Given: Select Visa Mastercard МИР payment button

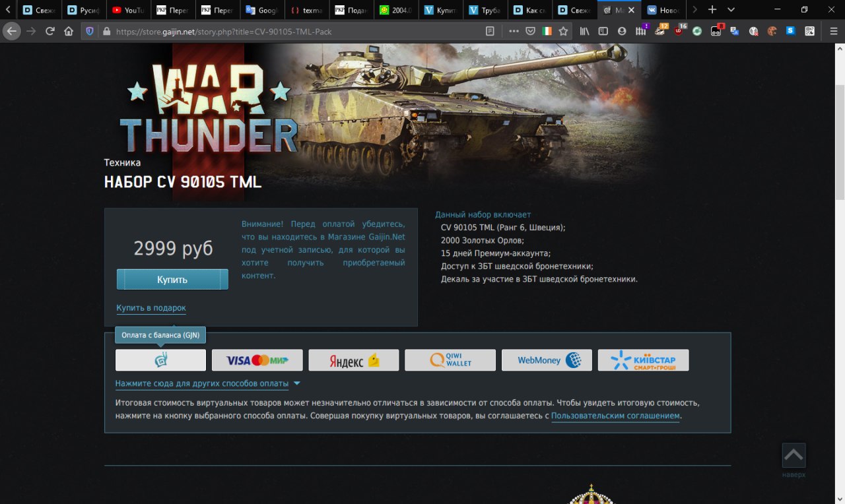Looking at the screenshot, I should (257, 360).
